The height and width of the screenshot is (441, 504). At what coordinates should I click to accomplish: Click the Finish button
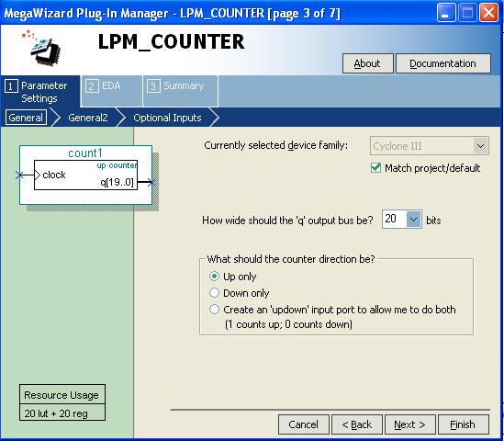464,424
